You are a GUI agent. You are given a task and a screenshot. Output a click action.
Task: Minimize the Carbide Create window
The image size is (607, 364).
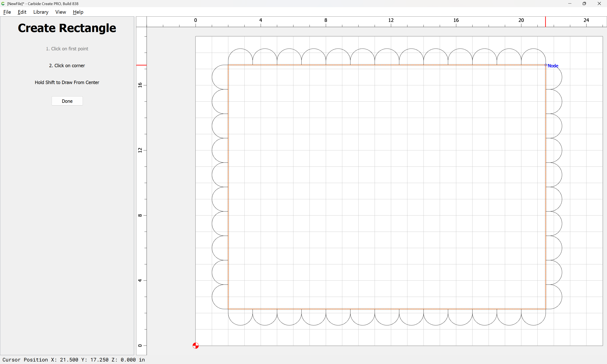click(x=570, y=4)
